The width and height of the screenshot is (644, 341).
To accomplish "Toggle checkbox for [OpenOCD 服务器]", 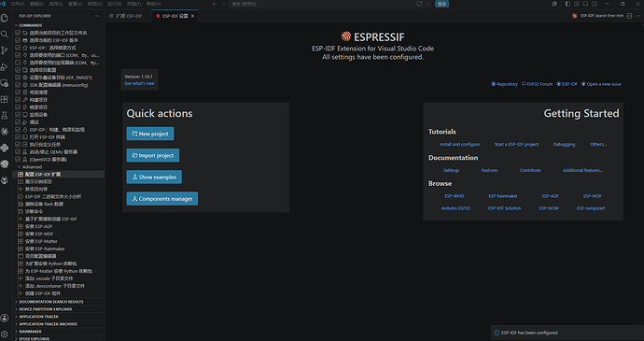I will 18,159.
